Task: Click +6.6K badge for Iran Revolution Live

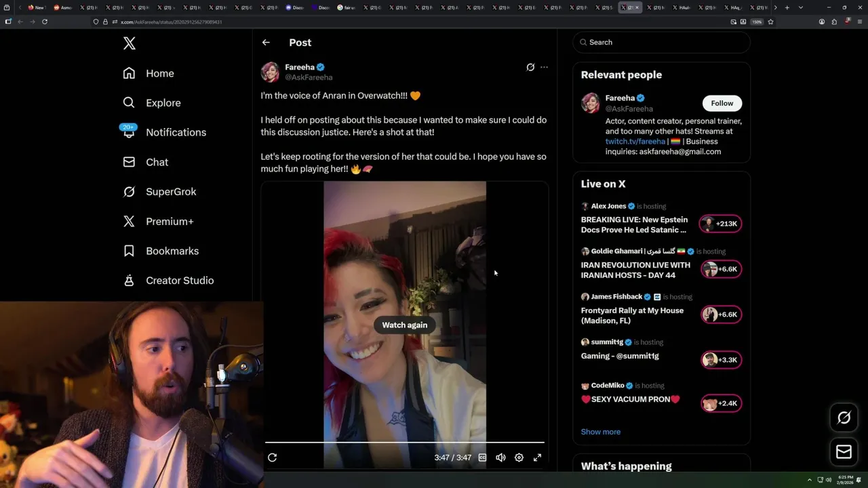Action: pyautogui.click(x=721, y=269)
